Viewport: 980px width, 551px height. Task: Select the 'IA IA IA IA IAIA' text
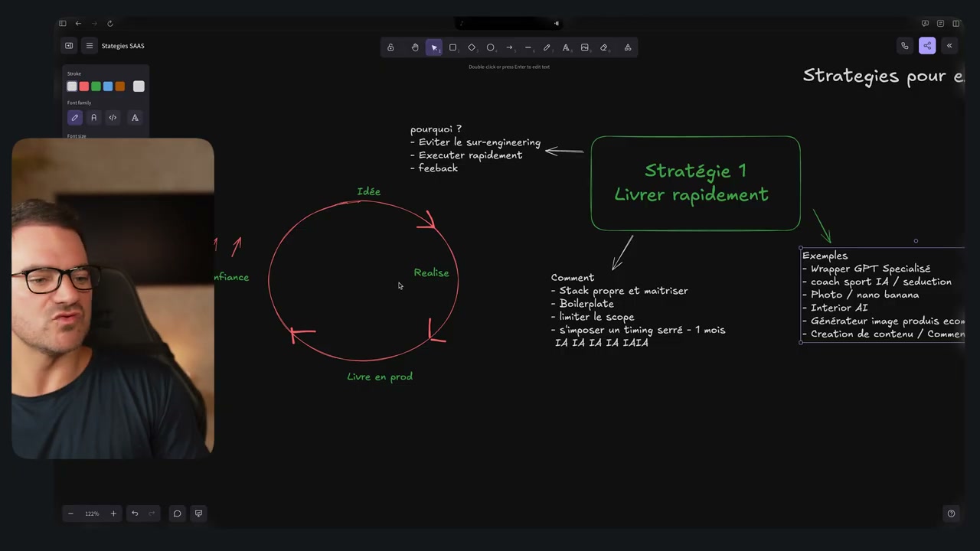point(602,343)
